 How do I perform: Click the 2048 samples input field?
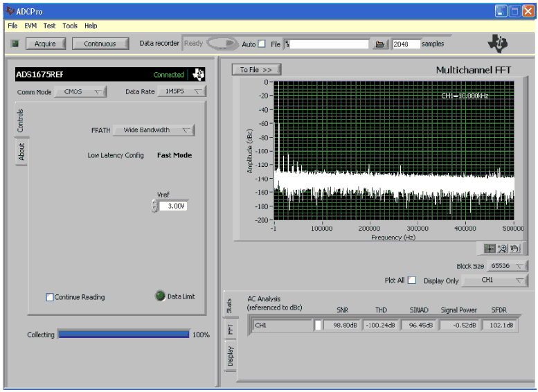[x=406, y=44]
